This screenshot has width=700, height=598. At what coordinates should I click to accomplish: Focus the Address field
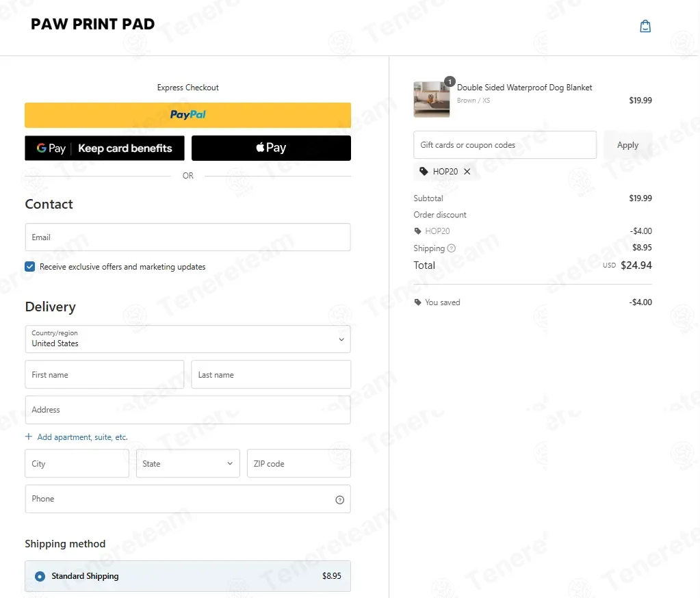coord(188,410)
